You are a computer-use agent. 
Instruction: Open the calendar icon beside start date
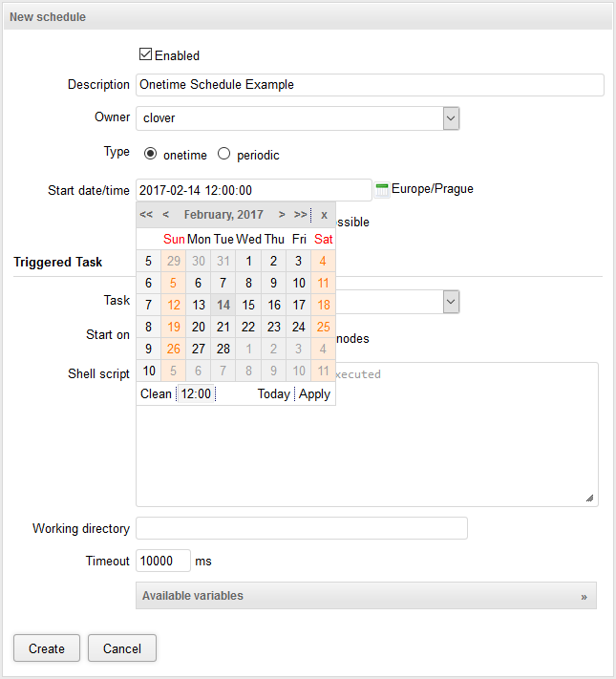pos(382,190)
